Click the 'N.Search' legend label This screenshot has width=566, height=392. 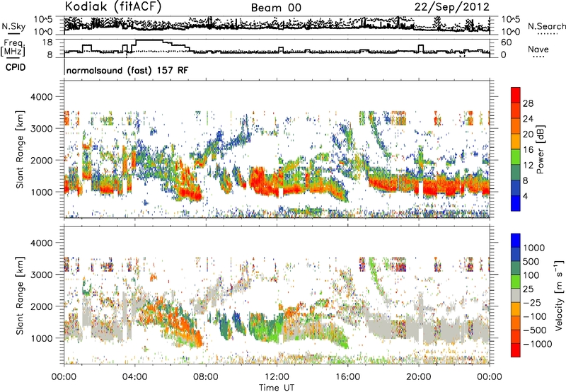pyautogui.click(x=547, y=26)
